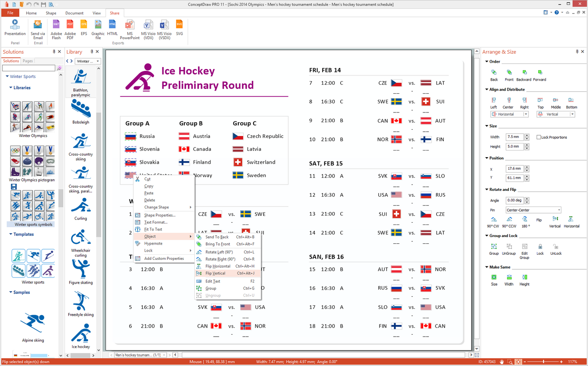The height and width of the screenshot is (366, 588).
Task: Open Vertical distribute dropdown
Action: tap(572, 114)
